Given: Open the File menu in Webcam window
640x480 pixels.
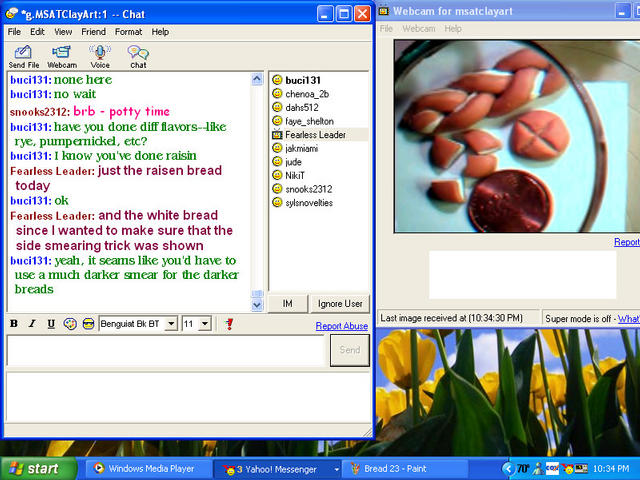Looking at the screenshot, I should click(386, 29).
